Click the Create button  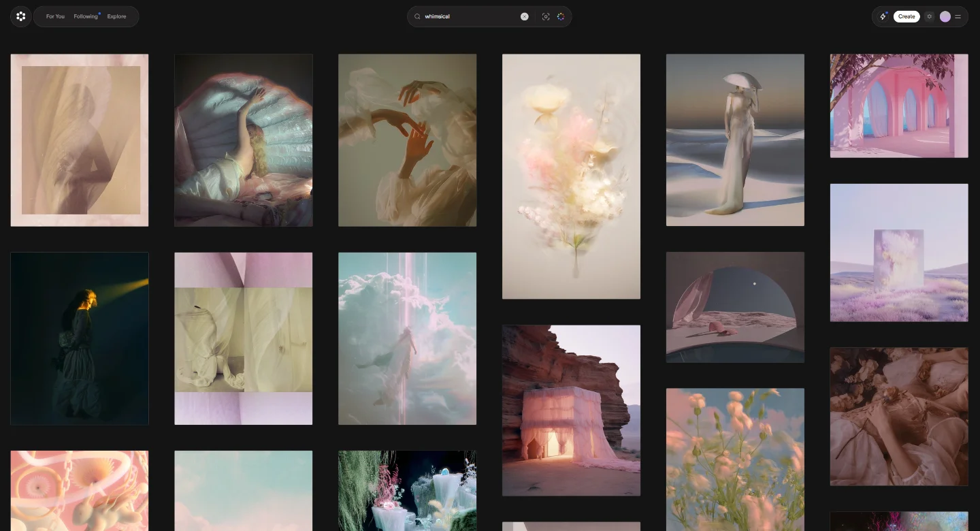(906, 16)
